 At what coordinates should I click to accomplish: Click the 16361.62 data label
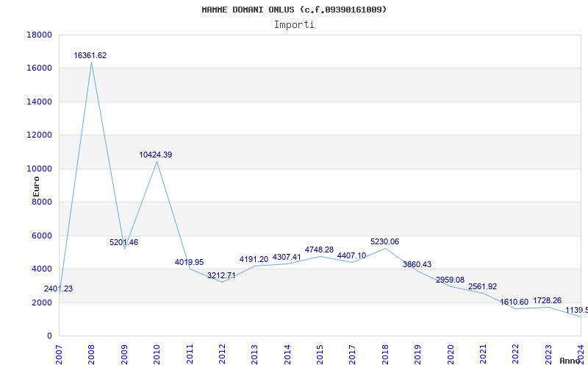[x=90, y=56]
